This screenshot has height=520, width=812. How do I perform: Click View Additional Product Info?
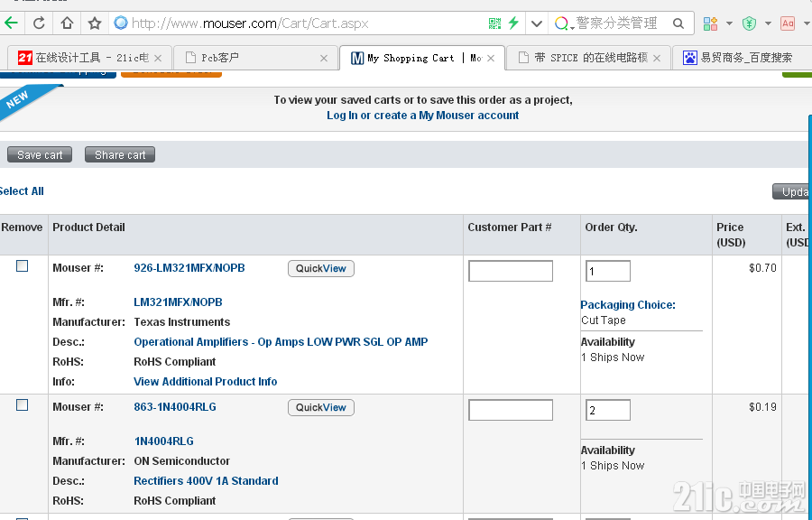pos(206,382)
